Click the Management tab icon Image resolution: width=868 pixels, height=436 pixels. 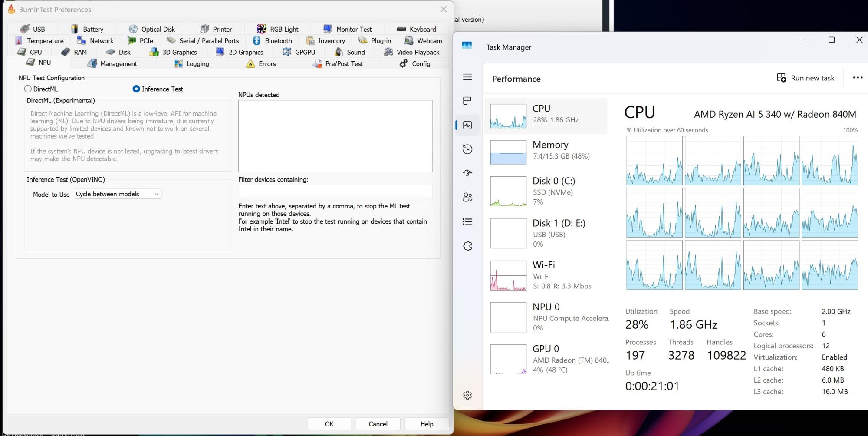point(92,63)
